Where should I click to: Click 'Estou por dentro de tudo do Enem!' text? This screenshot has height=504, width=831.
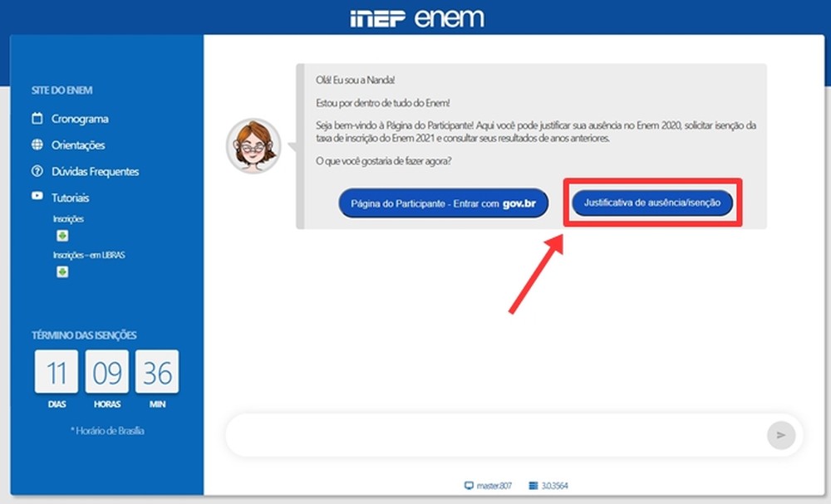click(x=382, y=103)
